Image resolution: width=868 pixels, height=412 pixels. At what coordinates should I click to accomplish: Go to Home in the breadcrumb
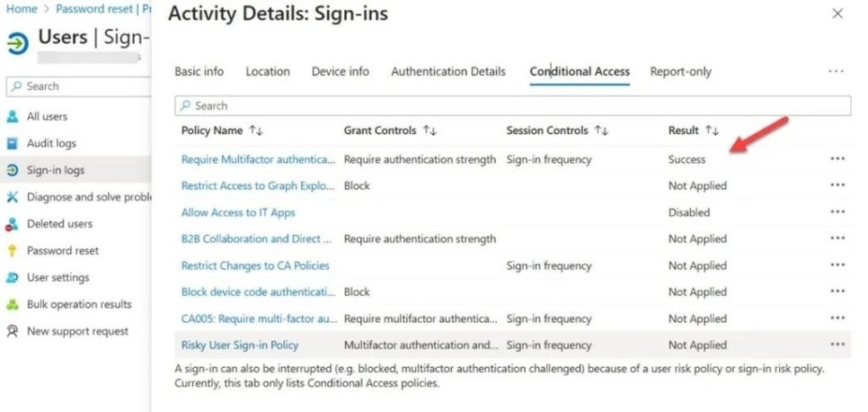[x=22, y=8]
